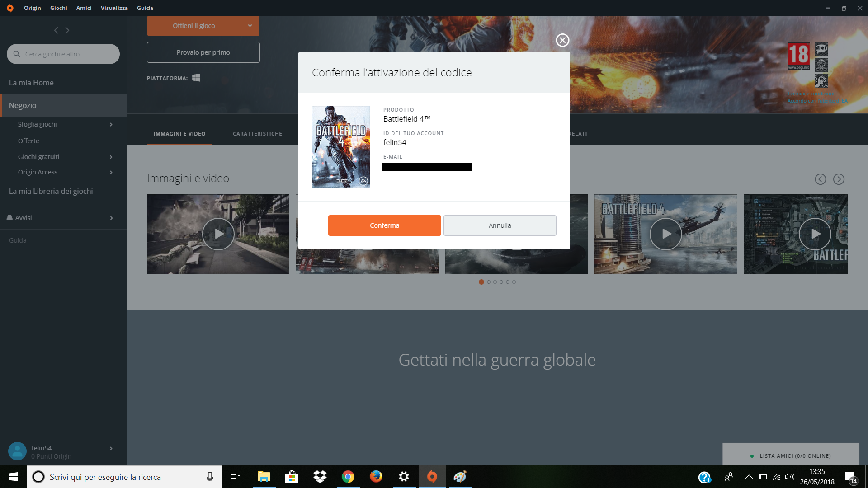Show next media with right carousel arrow
Screen dimensions: 868x488
pyautogui.click(x=839, y=179)
